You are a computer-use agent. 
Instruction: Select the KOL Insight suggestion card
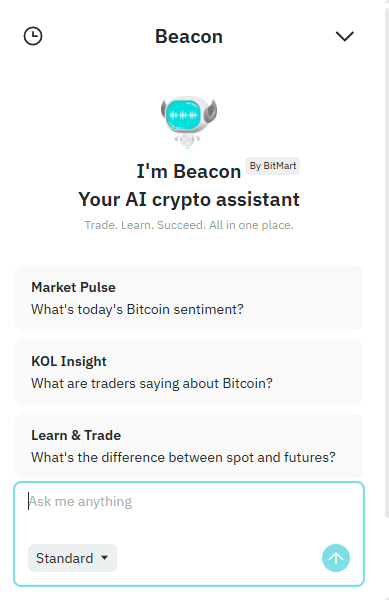tap(189, 372)
